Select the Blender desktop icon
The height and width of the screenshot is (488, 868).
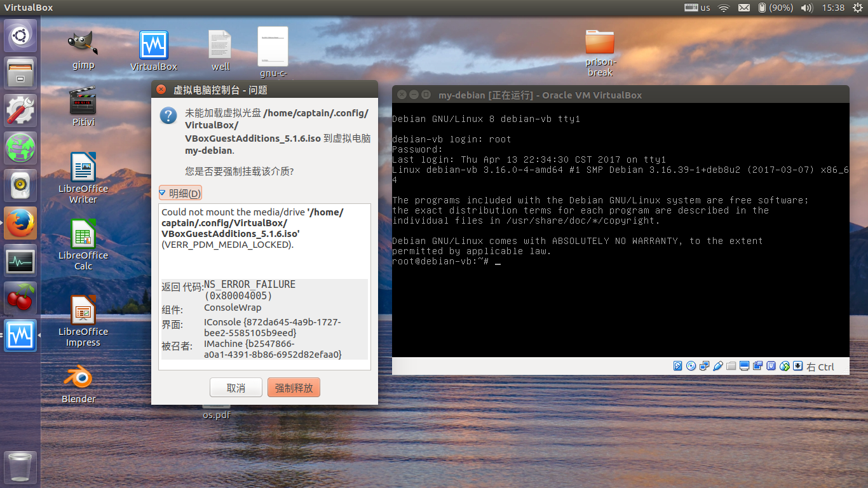pyautogui.click(x=79, y=384)
